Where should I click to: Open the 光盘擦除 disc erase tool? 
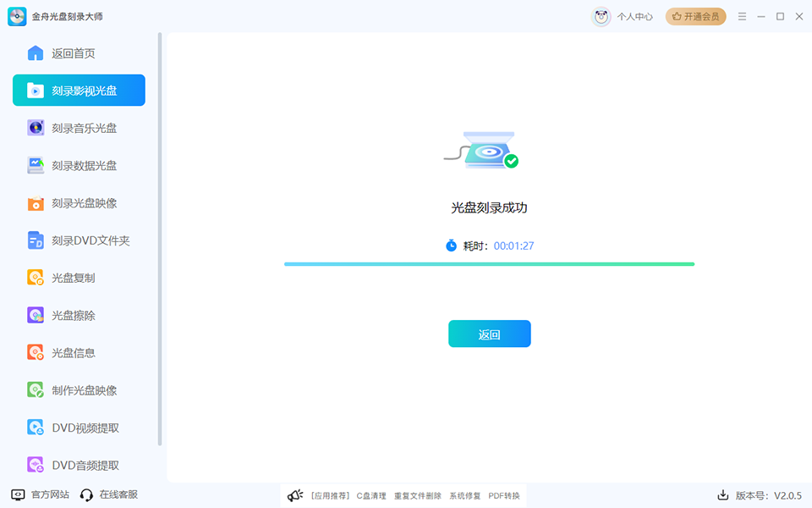[35, 314]
